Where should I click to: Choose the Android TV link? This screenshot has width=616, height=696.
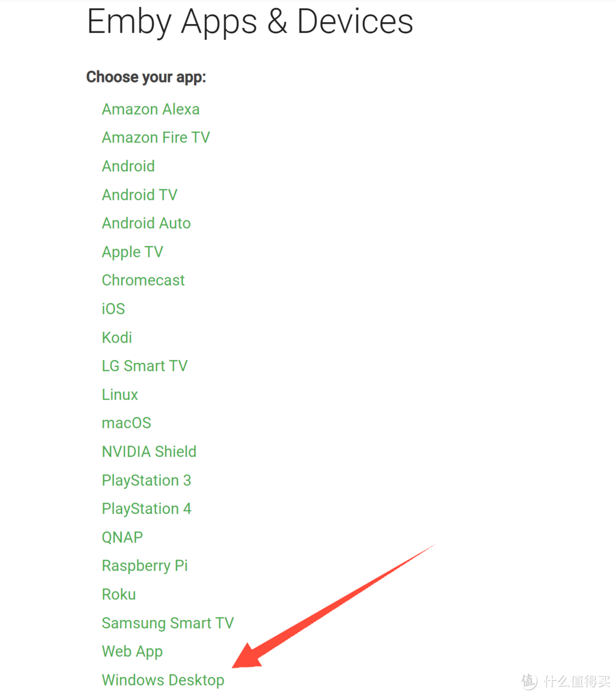[x=140, y=195]
